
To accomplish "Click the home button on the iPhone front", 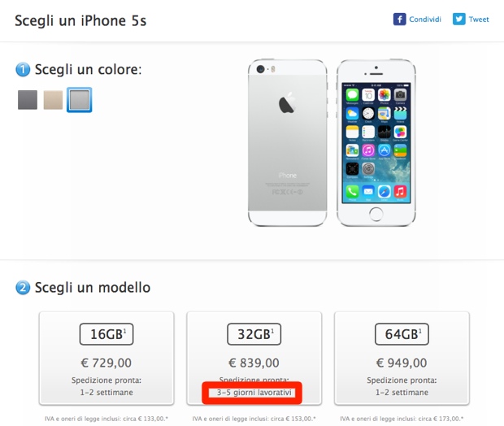I will (376, 214).
